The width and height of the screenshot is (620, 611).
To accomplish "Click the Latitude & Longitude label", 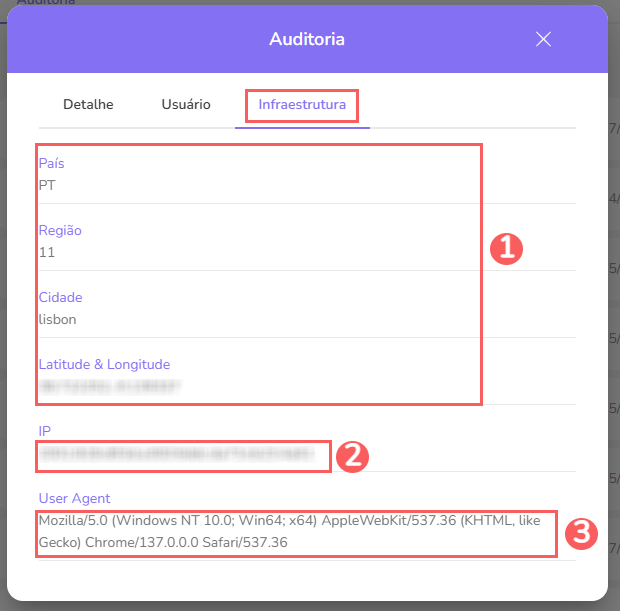I will (104, 365).
